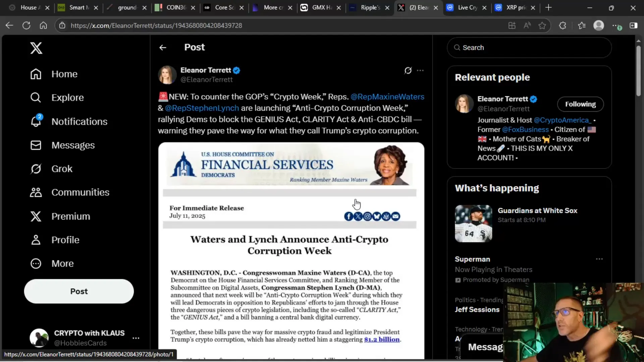Switch to Ripple's tab
Image resolution: width=644 pixels, height=362 pixels.
[369, 7]
